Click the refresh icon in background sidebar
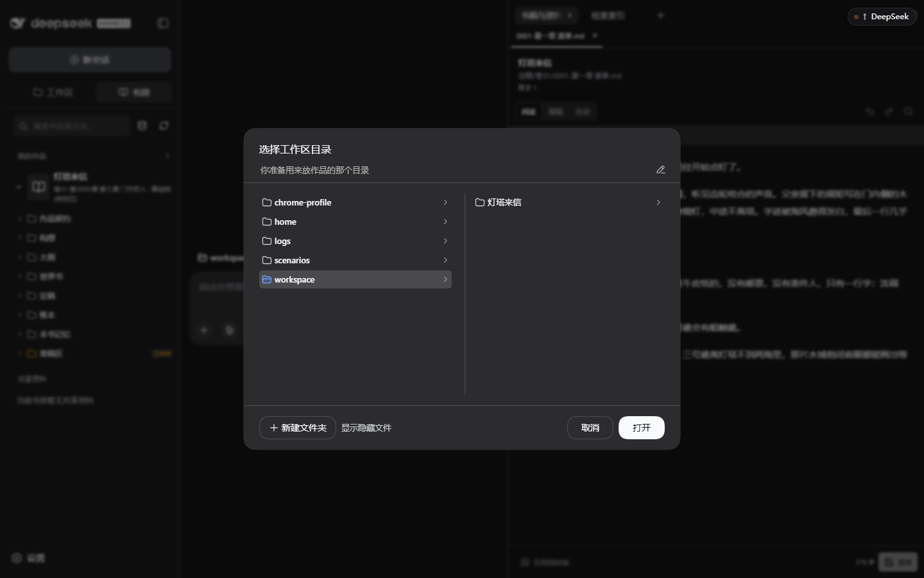 (x=164, y=126)
